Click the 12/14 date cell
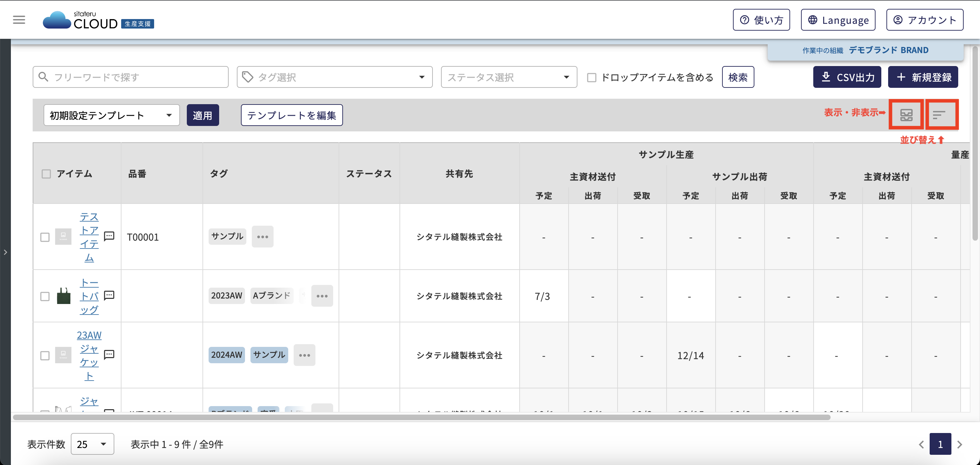The height and width of the screenshot is (465, 980). pyautogui.click(x=690, y=356)
